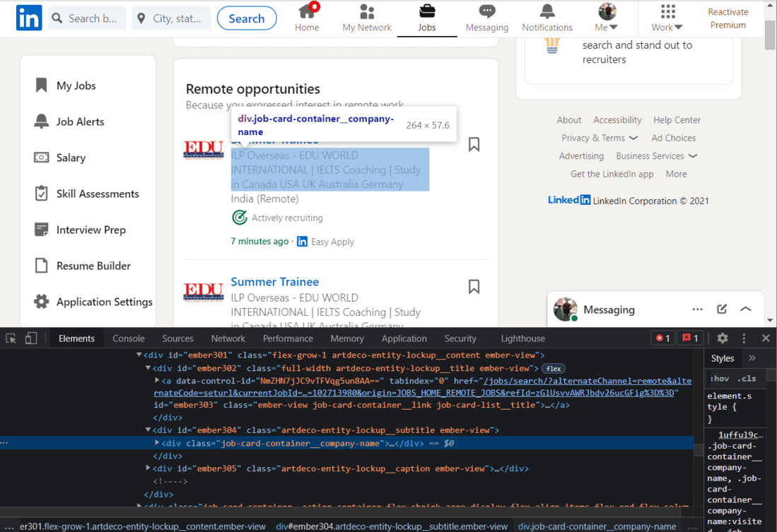Open Resume Builder in sidebar
Screen dimensions: 777x532
coord(82,266)
